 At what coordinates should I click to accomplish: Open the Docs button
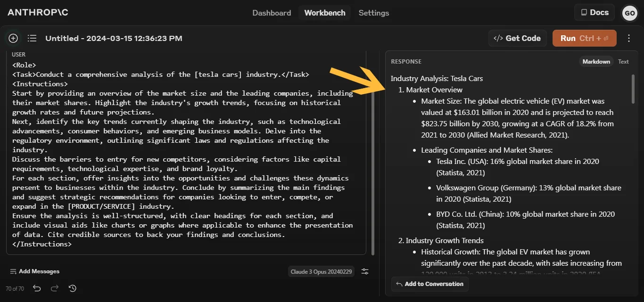[594, 12]
